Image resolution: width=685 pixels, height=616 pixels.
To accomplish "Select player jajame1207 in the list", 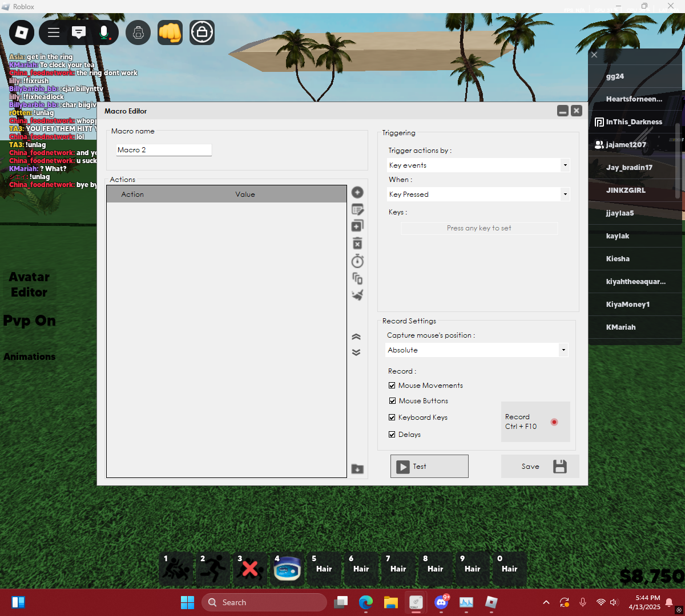I will [635, 145].
